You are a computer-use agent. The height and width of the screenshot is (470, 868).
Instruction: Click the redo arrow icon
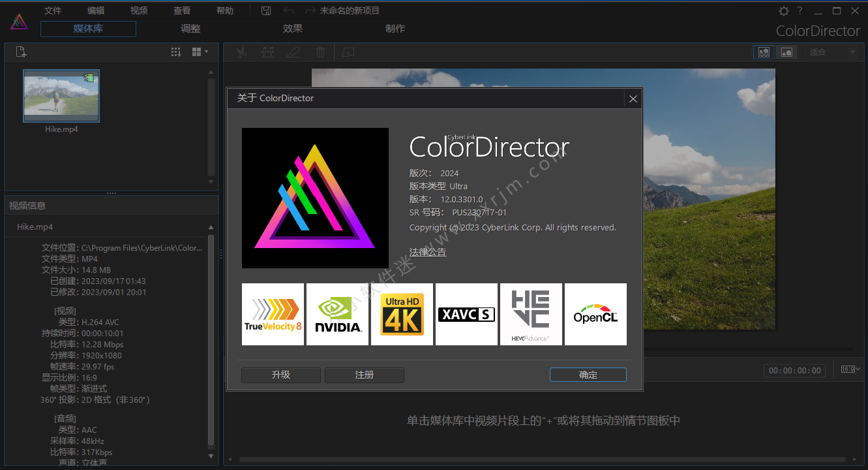tap(310, 10)
